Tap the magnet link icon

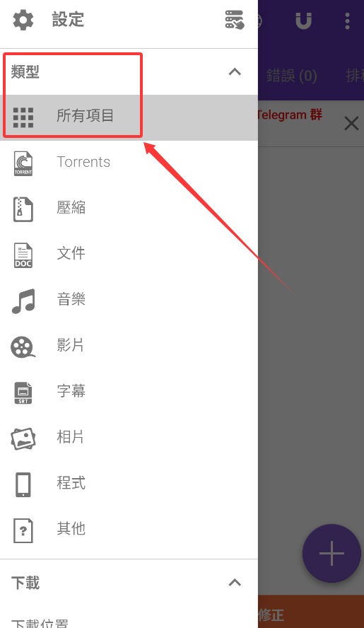point(303,21)
